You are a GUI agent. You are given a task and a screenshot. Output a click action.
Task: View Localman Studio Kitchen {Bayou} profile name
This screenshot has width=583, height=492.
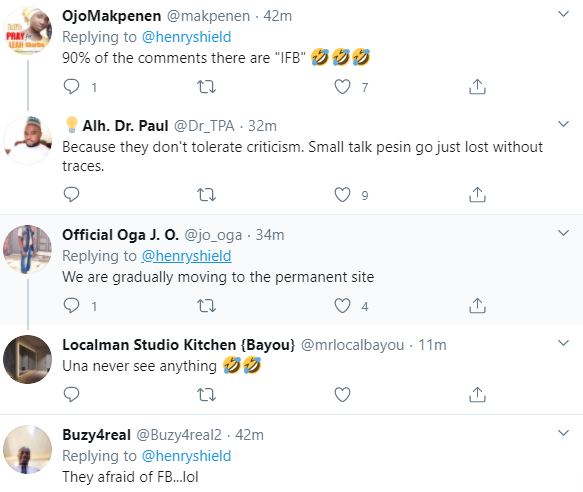(x=178, y=345)
